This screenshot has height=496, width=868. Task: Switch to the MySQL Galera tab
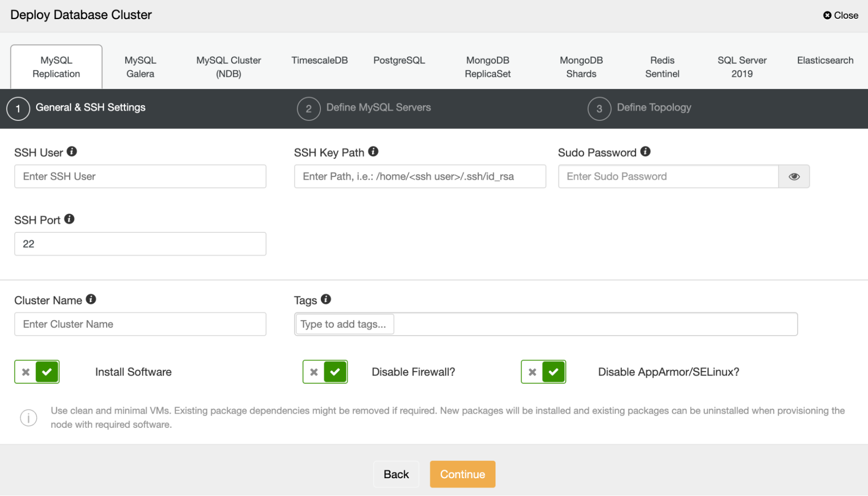[140, 67]
